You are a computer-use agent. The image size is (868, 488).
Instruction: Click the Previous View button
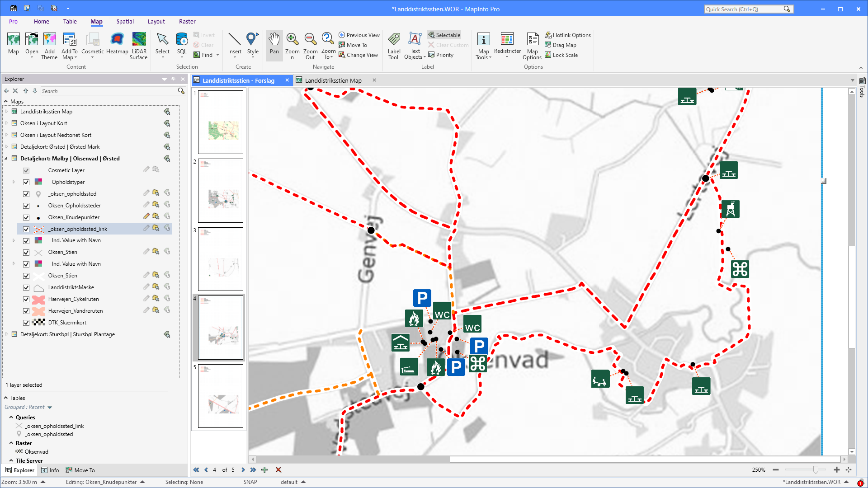(x=359, y=35)
